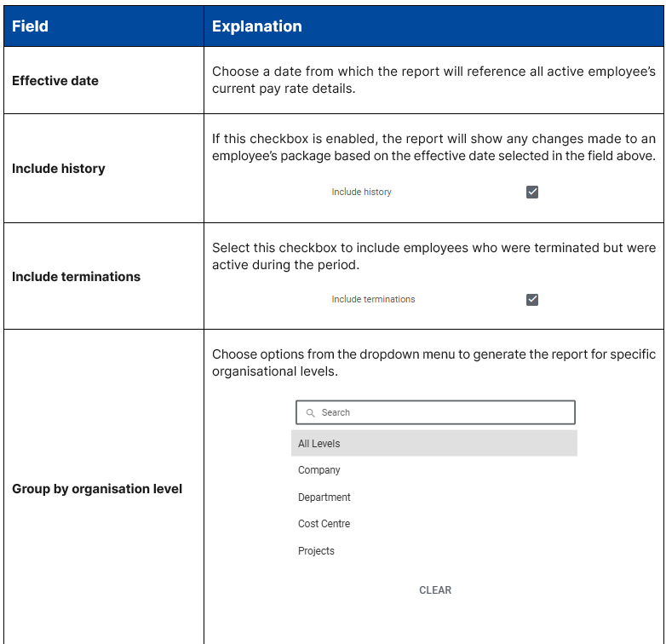This screenshot has height=644, width=666.
Task: Click the small Include history label beside the checkbox
Action: [361, 193]
